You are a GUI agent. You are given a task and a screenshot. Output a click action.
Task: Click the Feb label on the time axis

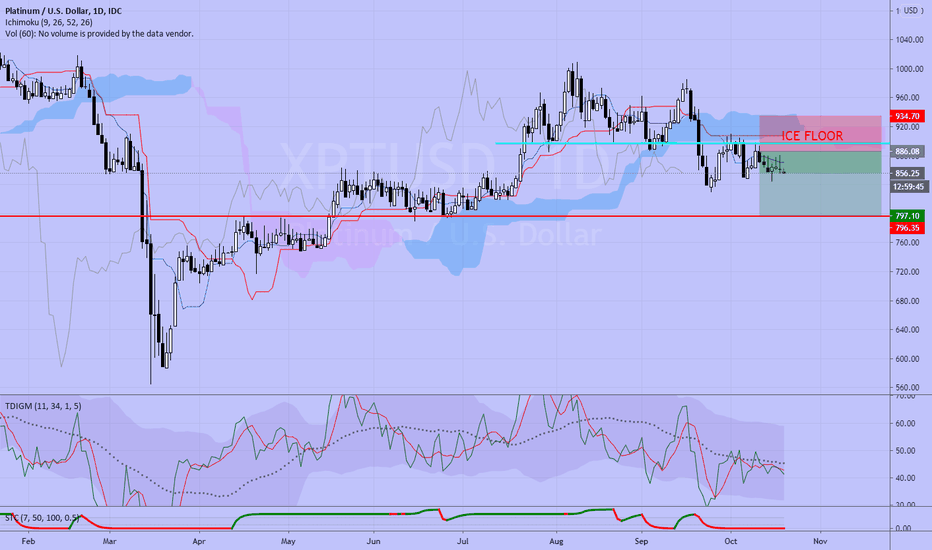point(28,542)
